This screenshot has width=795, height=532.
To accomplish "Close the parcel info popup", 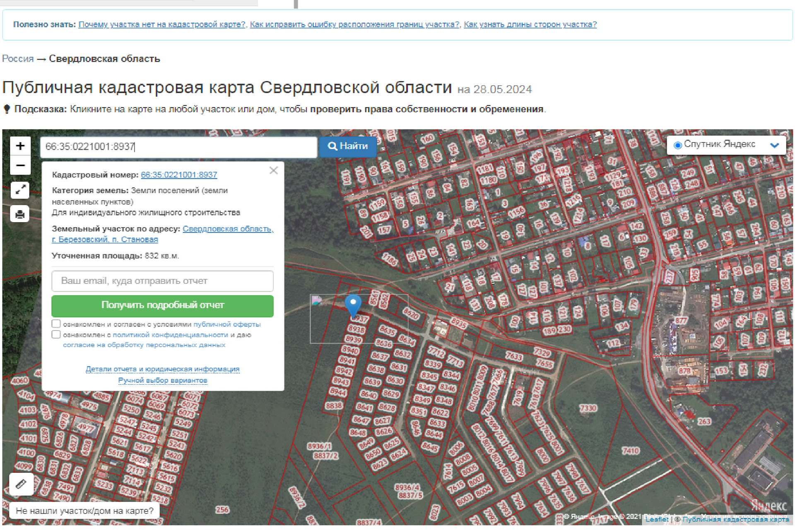I will pos(273,170).
